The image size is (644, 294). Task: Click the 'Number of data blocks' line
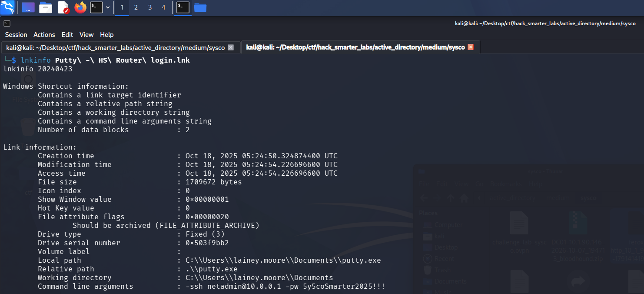pyautogui.click(x=114, y=130)
